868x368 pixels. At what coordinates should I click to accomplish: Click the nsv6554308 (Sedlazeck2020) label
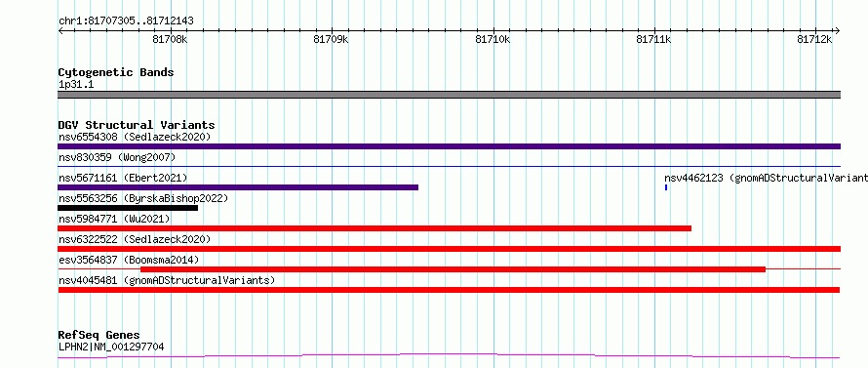135,137
